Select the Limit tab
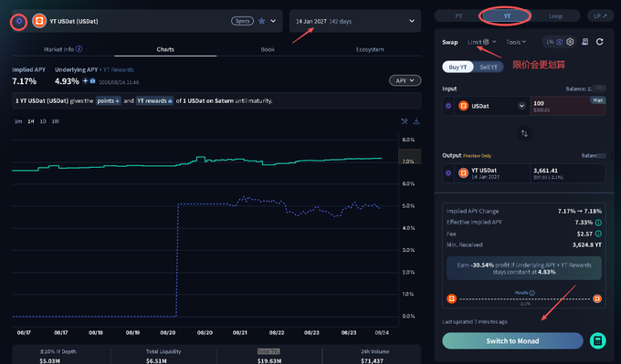 tap(474, 42)
